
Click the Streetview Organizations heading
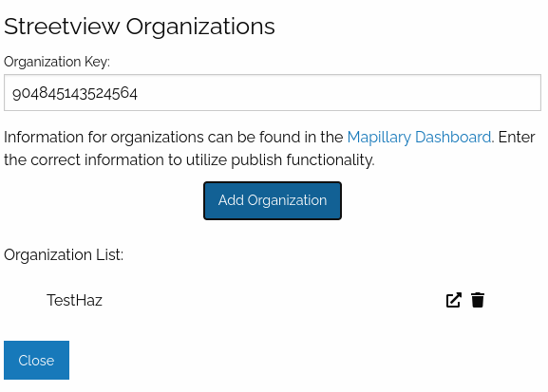pos(140,27)
